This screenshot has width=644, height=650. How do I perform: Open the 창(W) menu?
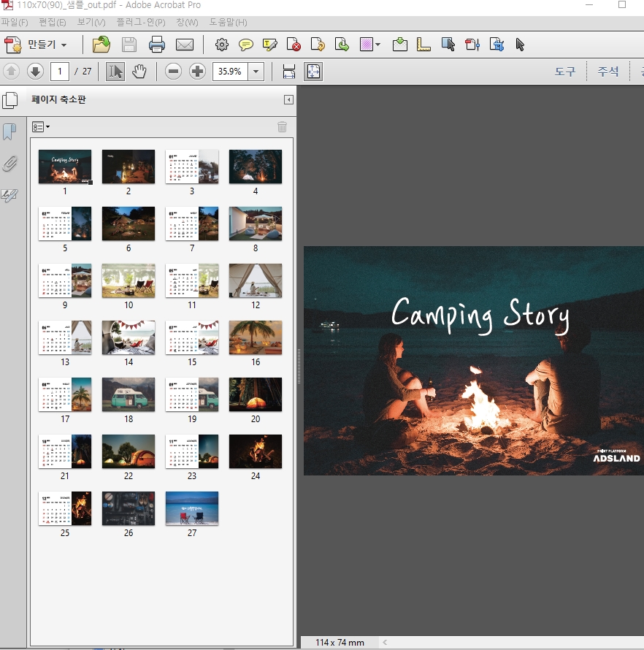[x=187, y=23]
